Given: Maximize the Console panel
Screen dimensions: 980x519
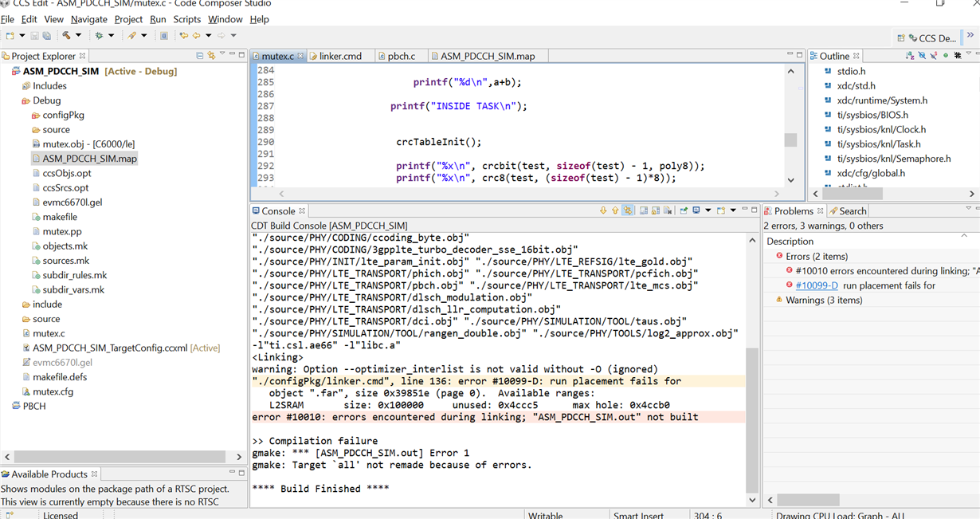Looking at the screenshot, I should pyautogui.click(x=755, y=210).
